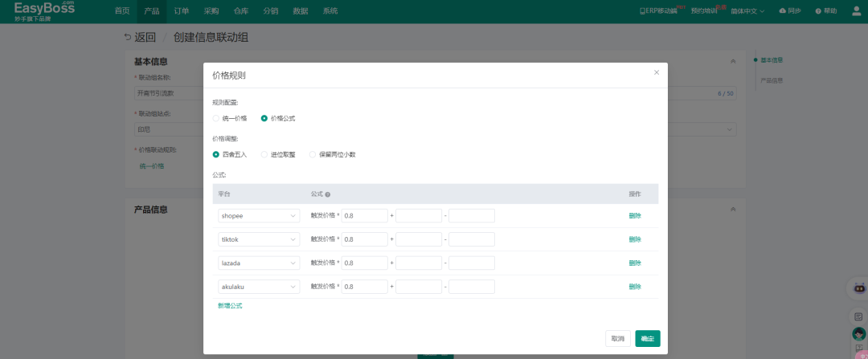Open 订单 in top navigation
Image resolution: width=868 pixels, height=359 pixels.
pyautogui.click(x=182, y=11)
